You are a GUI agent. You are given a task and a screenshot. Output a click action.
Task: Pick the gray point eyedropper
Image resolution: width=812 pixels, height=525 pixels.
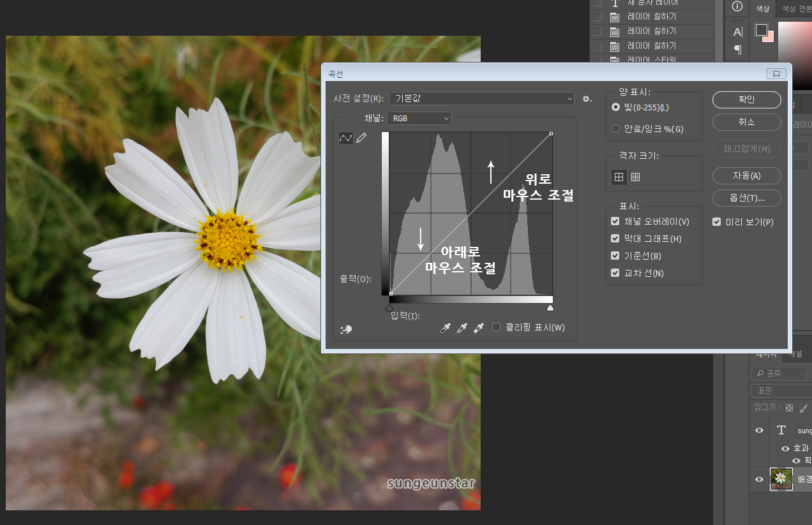(462, 328)
